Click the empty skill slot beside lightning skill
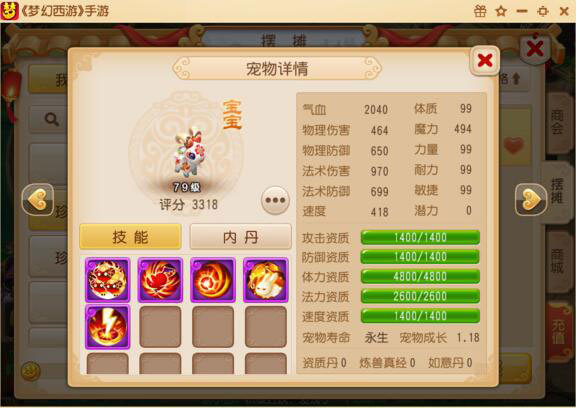Viewport: 576px width, 408px height. 160,327
